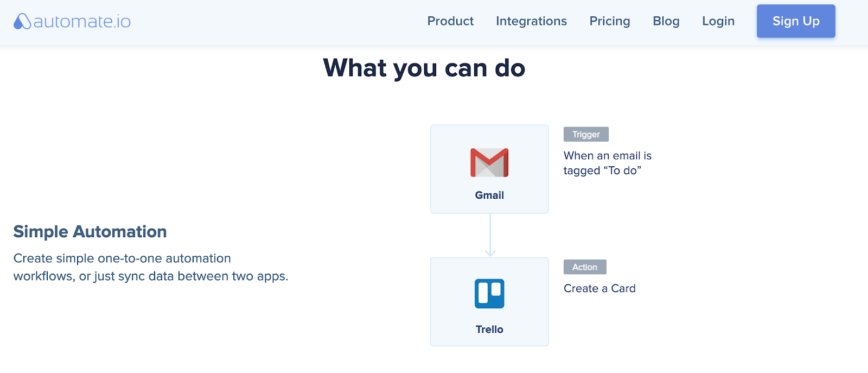Open the Integrations page
This screenshot has width=868, height=373.
pos(531,21)
